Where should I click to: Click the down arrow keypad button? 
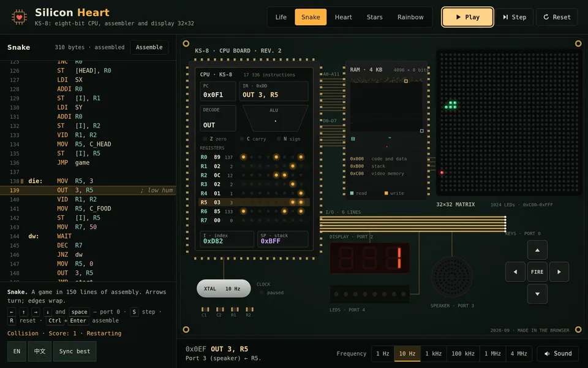click(x=537, y=294)
